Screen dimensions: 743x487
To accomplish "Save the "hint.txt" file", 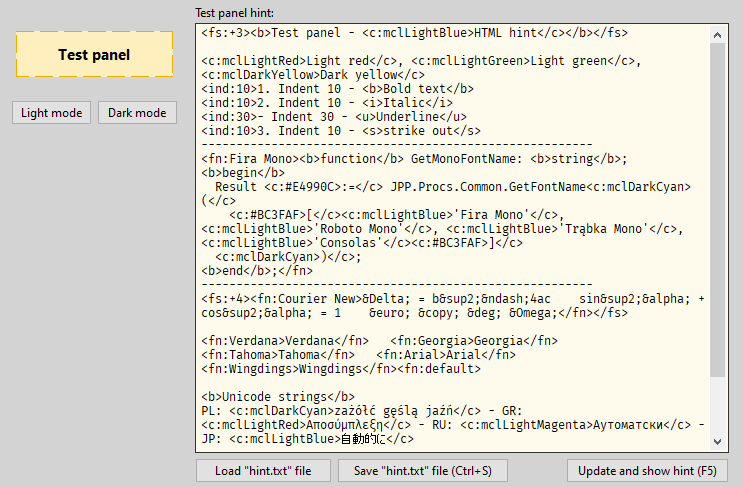I will tap(423, 471).
